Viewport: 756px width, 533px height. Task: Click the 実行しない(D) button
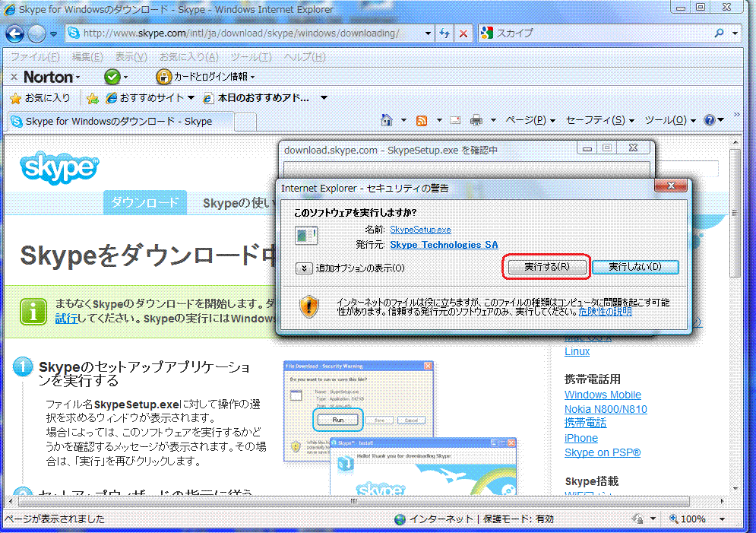[x=635, y=267]
